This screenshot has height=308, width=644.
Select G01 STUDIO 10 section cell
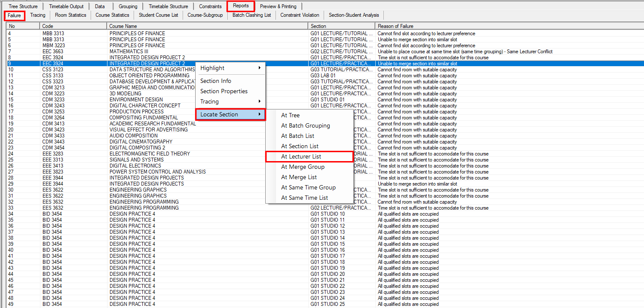[328, 214]
